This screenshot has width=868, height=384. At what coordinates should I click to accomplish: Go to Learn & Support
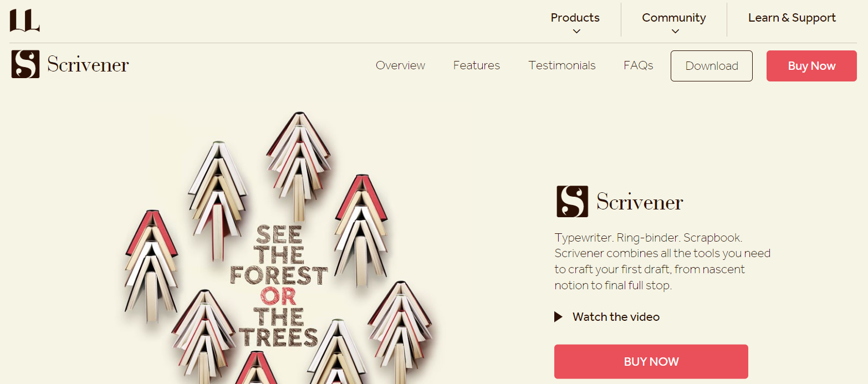[792, 18]
